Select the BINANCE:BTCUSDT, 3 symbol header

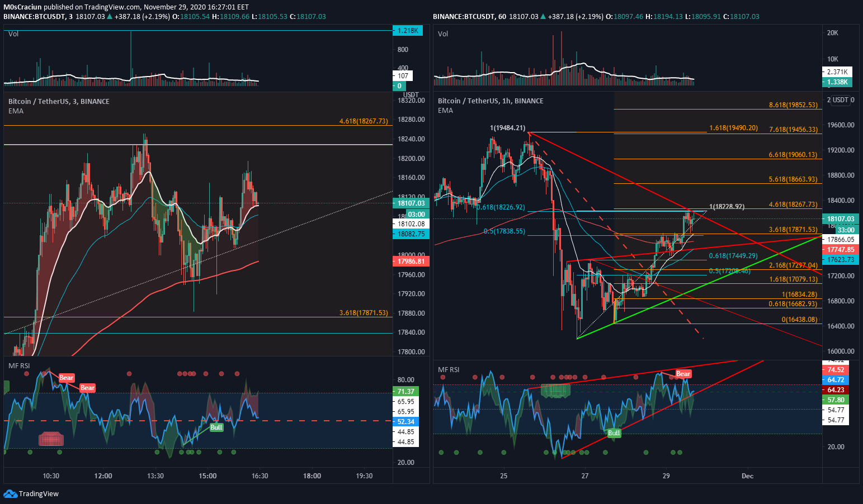pos(38,16)
